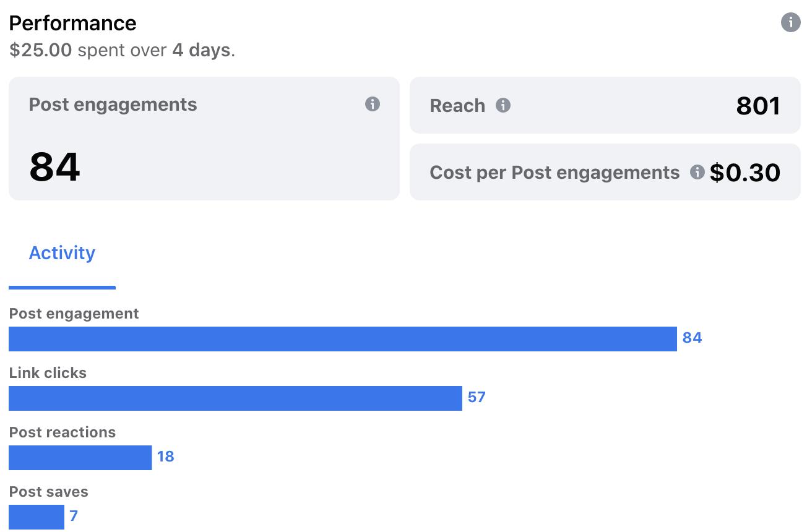Click the 84 value beside Post engagement bar

click(x=692, y=338)
